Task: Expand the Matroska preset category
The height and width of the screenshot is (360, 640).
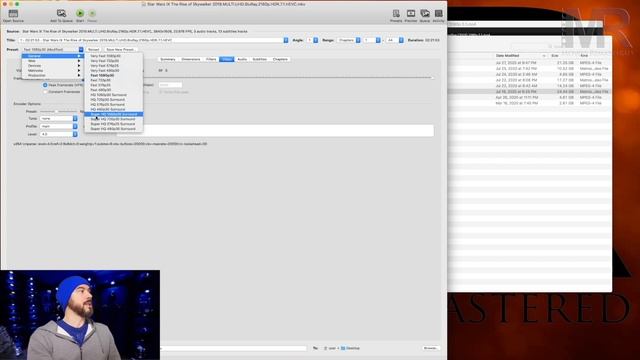Action: [x=53, y=71]
